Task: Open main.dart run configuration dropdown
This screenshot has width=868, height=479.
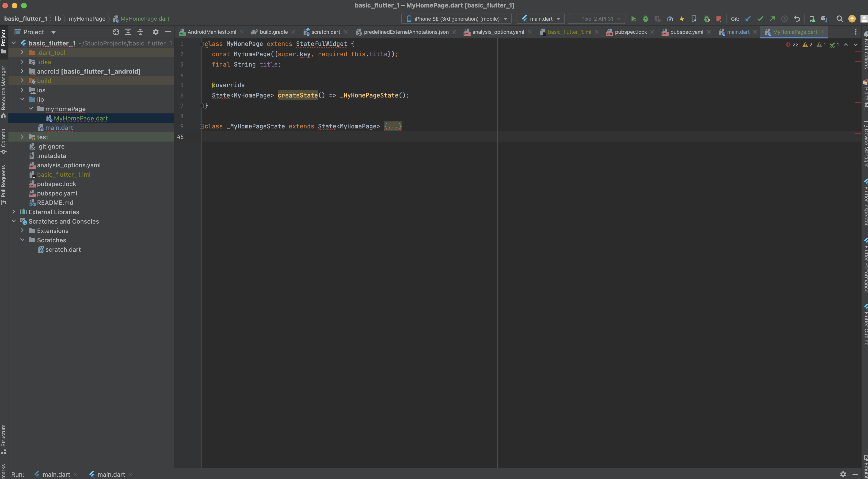Action: coord(541,19)
